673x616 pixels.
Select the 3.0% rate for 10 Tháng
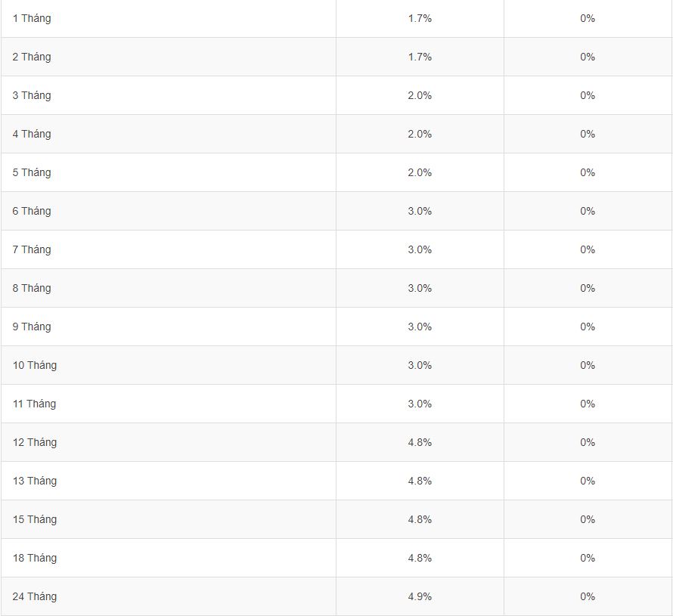[420, 365]
